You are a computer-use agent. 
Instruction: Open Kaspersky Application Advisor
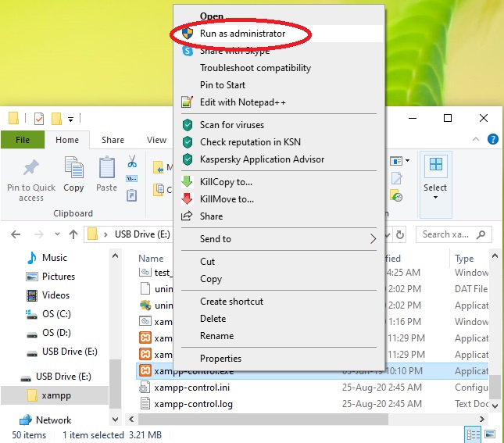pyautogui.click(x=262, y=159)
